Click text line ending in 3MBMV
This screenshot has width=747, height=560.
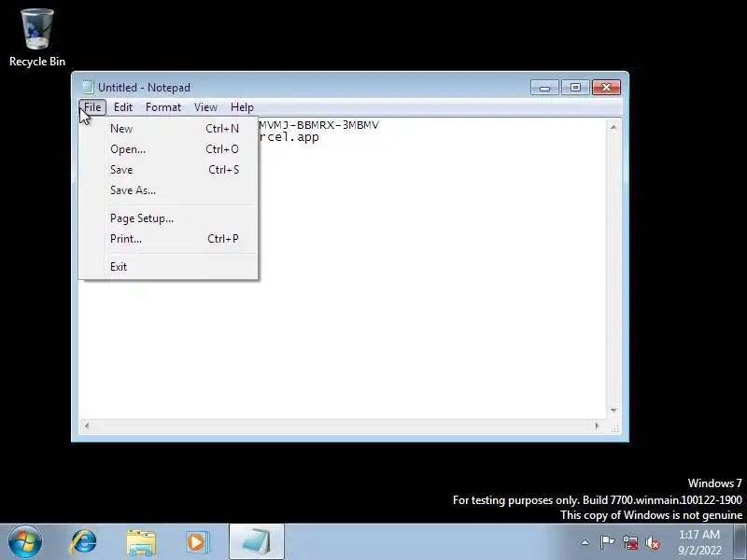click(x=318, y=125)
